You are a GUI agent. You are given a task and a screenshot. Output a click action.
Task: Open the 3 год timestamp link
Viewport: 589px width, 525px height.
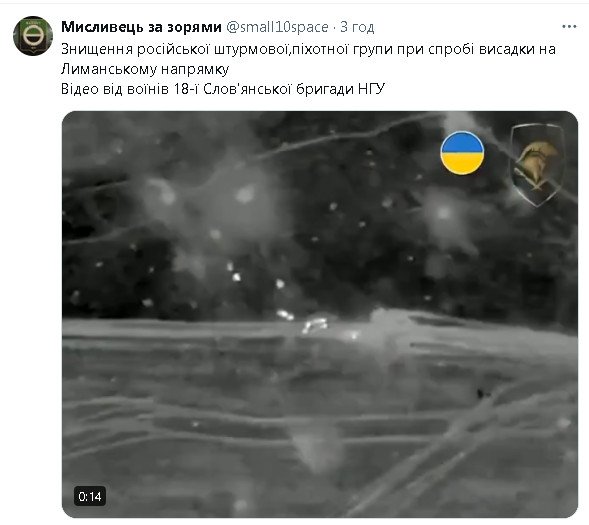pos(357,27)
